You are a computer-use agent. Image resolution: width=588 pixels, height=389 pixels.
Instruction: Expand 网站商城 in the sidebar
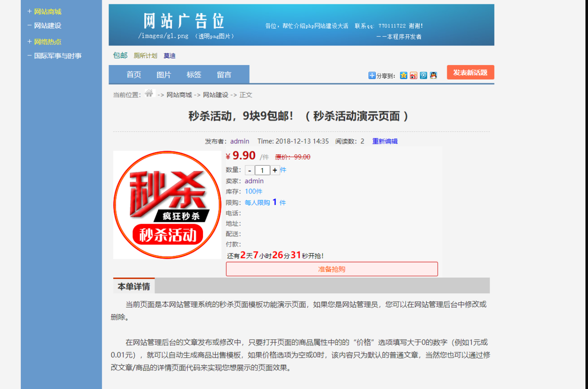(x=30, y=11)
